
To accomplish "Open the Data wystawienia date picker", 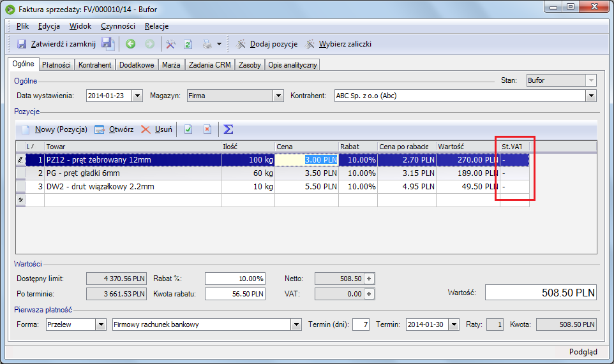I will tap(137, 96).
